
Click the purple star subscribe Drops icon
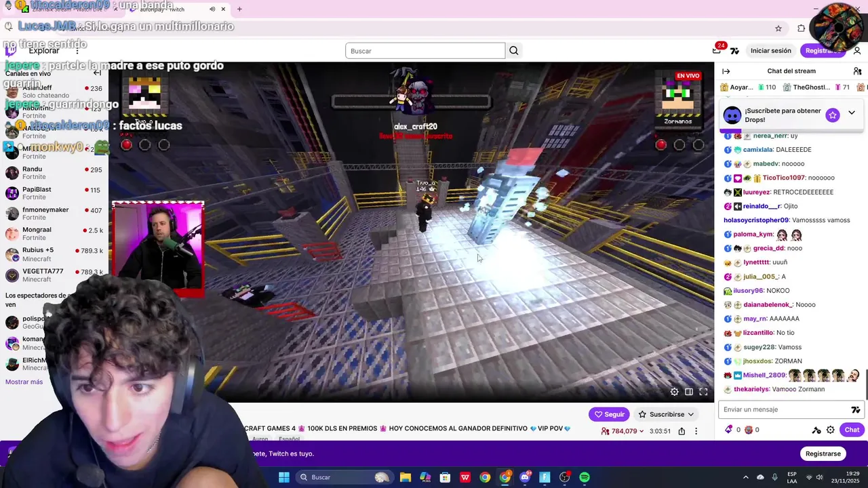[833, 115]
